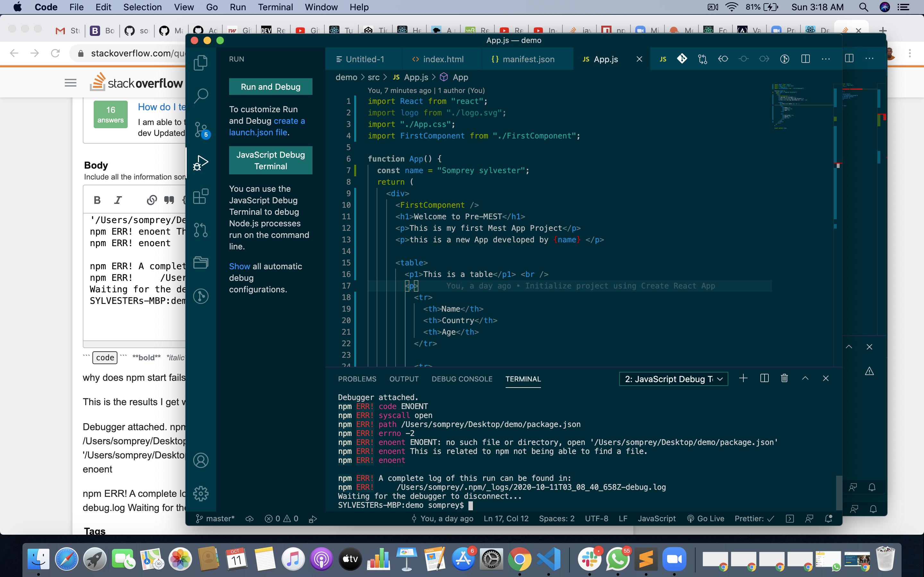Toggle split editor right layout

(805, 59)
